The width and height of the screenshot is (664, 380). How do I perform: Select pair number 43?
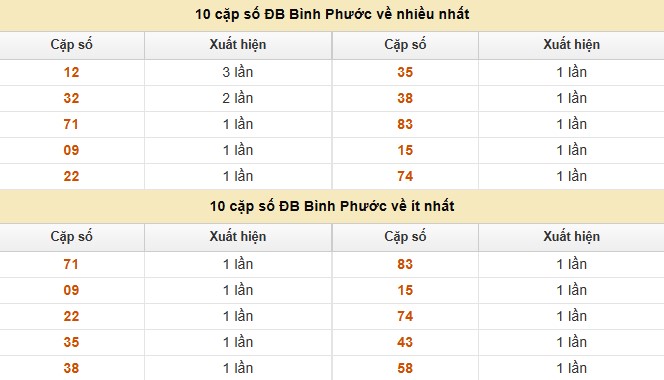pyautogui.click(x=405, y=342)
